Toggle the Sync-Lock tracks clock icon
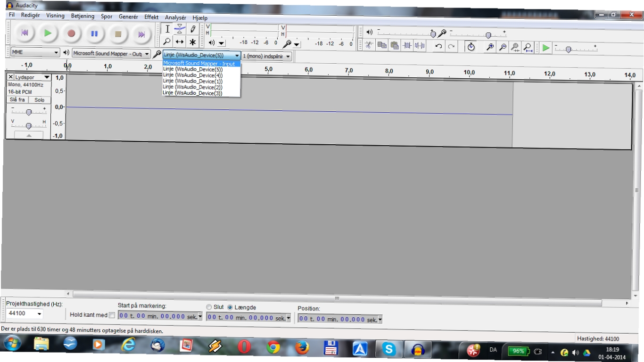Viewport: 644px width, 362px height. (x=471, y=47)
